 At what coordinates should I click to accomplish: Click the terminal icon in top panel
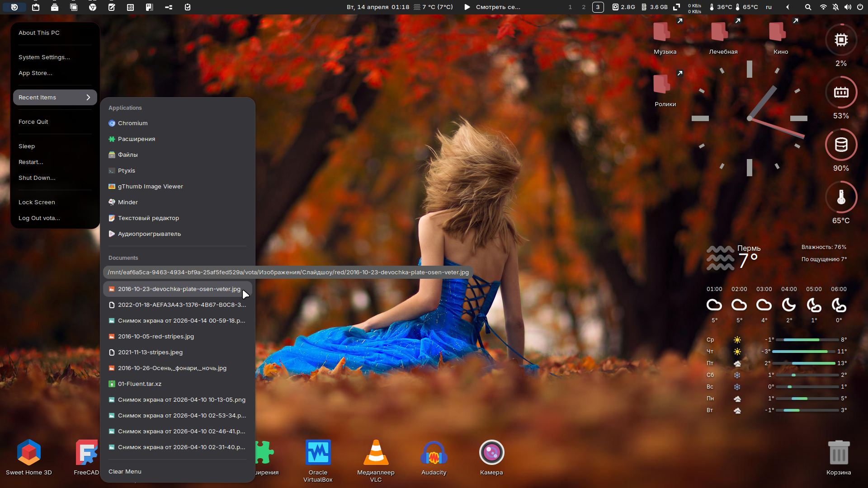(36, 7)
